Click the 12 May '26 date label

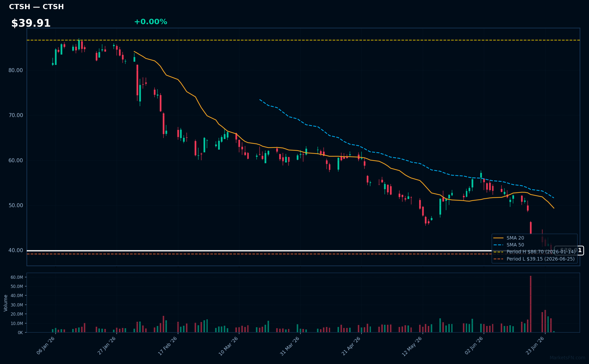(412, 346)
